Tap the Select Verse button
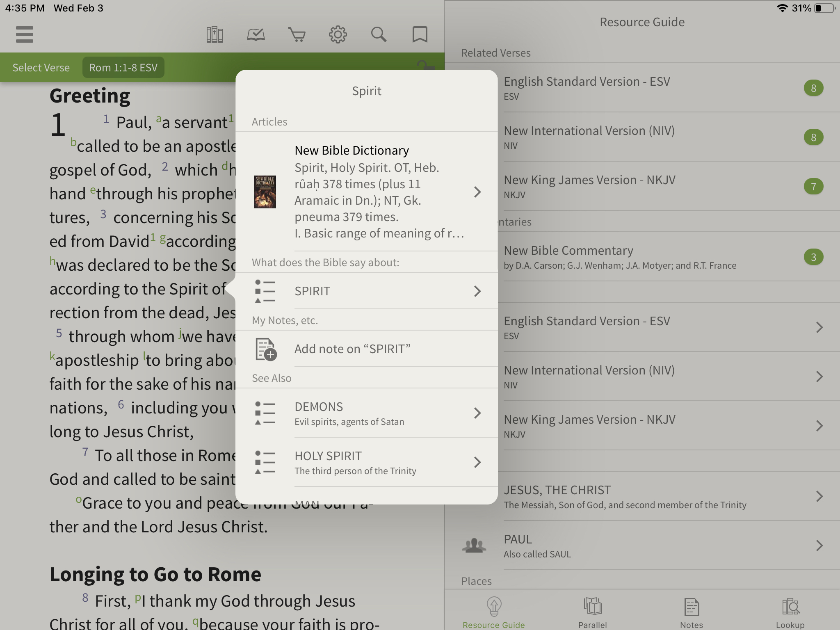Viewport: 840px width, 630px height. 41,68
